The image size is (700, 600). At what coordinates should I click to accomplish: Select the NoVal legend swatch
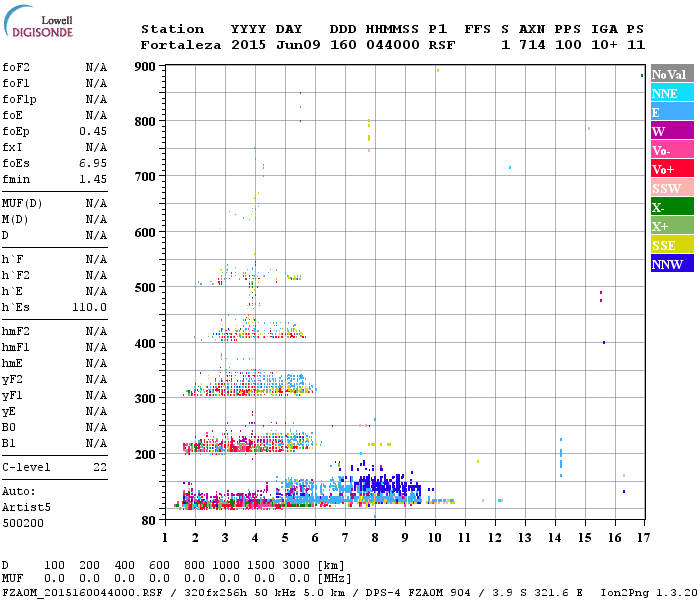[x=672, y=74]
